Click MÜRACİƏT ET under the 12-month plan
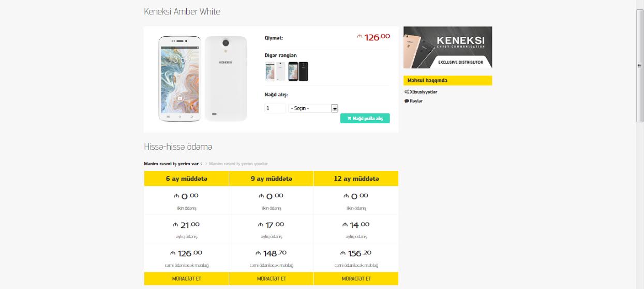Screen dimensions: 644x289 coord(356,279)
